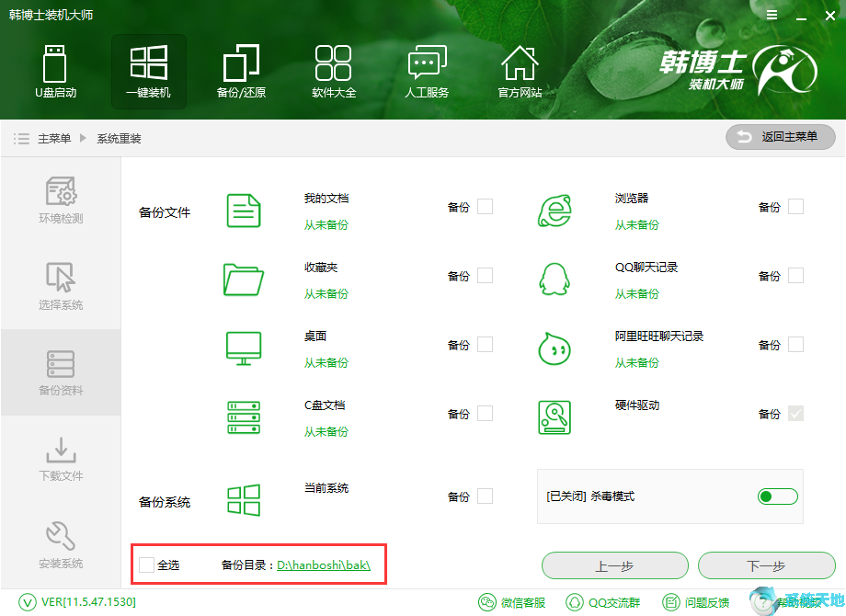The width and height of the screenshot is (846, 616).
Task: Click the 选择系统 step icon
Action: [x=61, y=278]
